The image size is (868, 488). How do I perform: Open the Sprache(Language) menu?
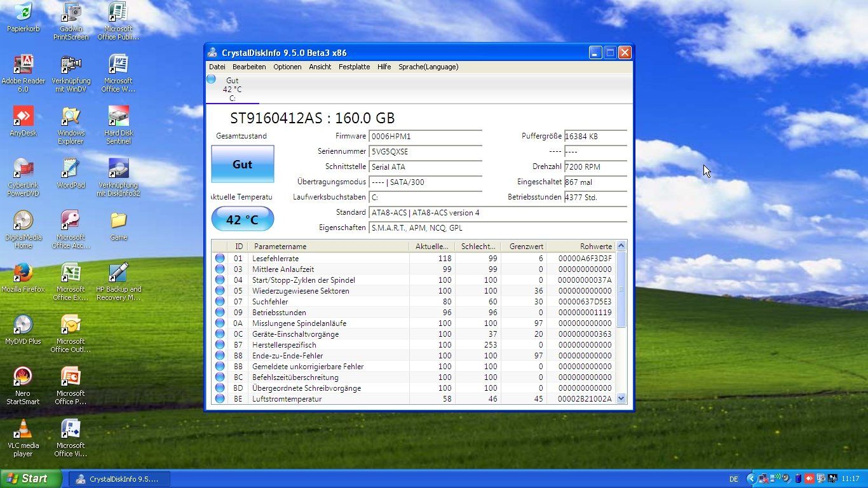pos(428,67)
